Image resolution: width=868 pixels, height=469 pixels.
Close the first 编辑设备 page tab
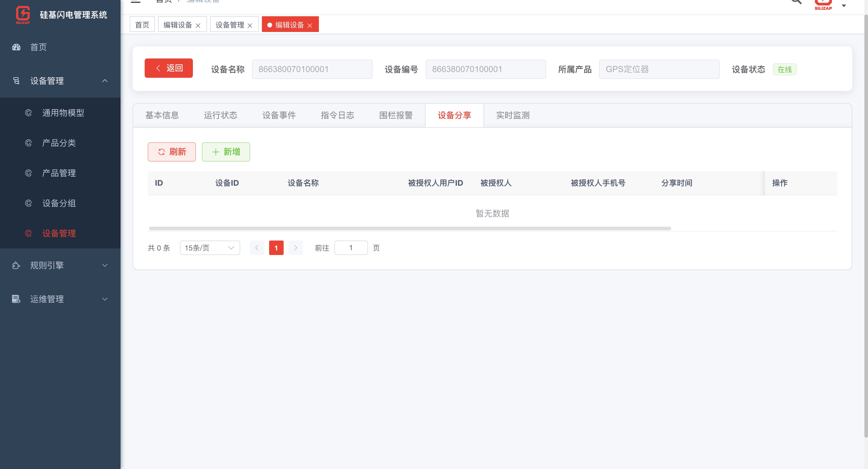tap(198, 26)
